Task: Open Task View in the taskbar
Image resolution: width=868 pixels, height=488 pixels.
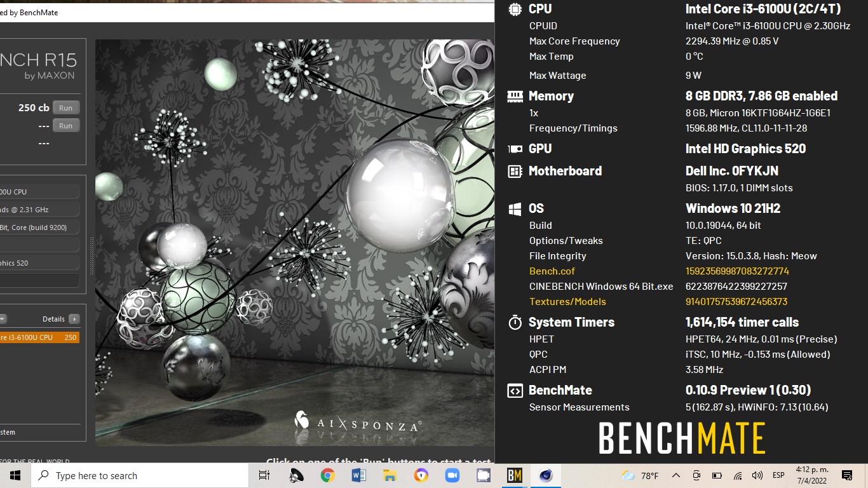Action: (264, 475)
